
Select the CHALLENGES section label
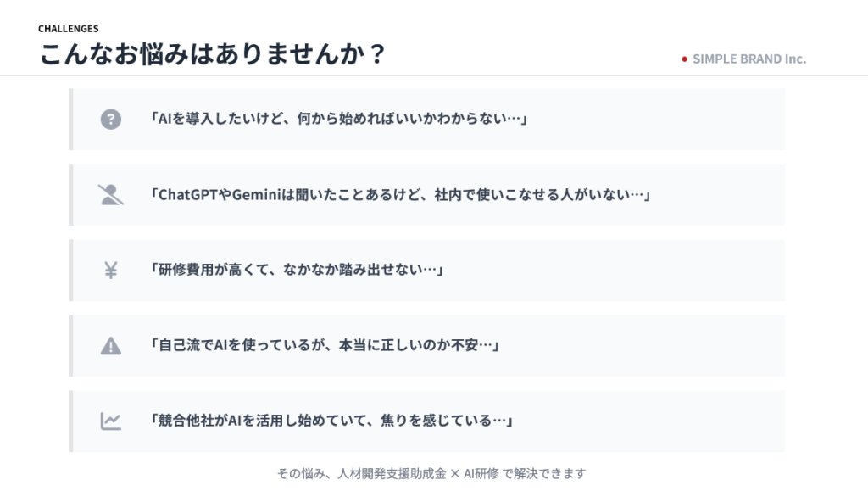pos(68,29)
